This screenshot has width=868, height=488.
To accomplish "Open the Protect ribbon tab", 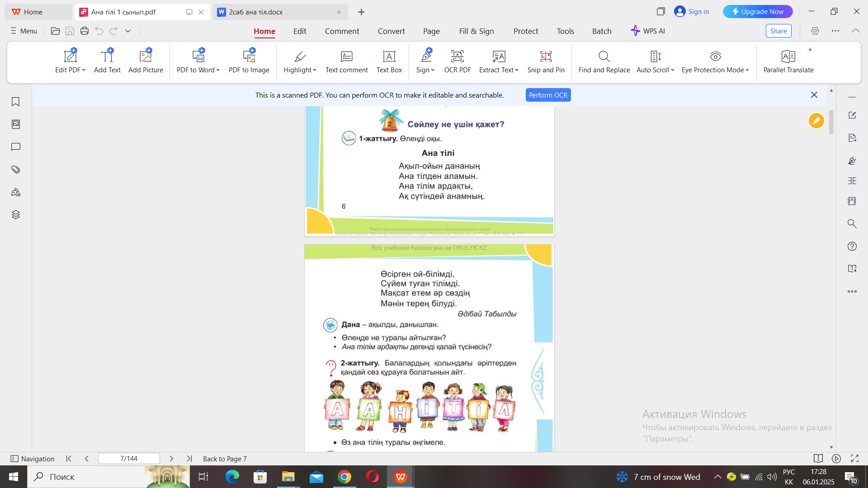I will tap(525, 31).
